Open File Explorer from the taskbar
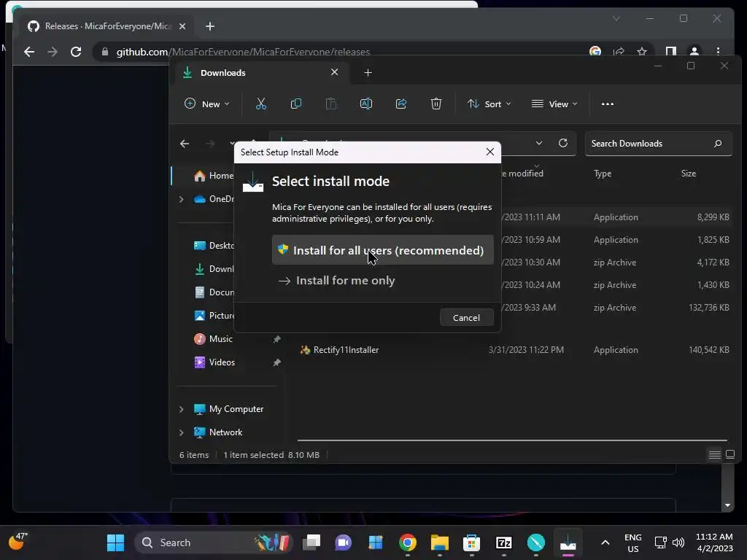747x560 pixels. click(x=439, y=542)
